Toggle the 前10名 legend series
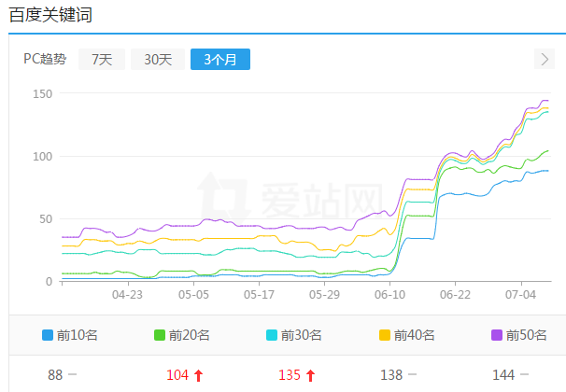 [x=68, y=335]
